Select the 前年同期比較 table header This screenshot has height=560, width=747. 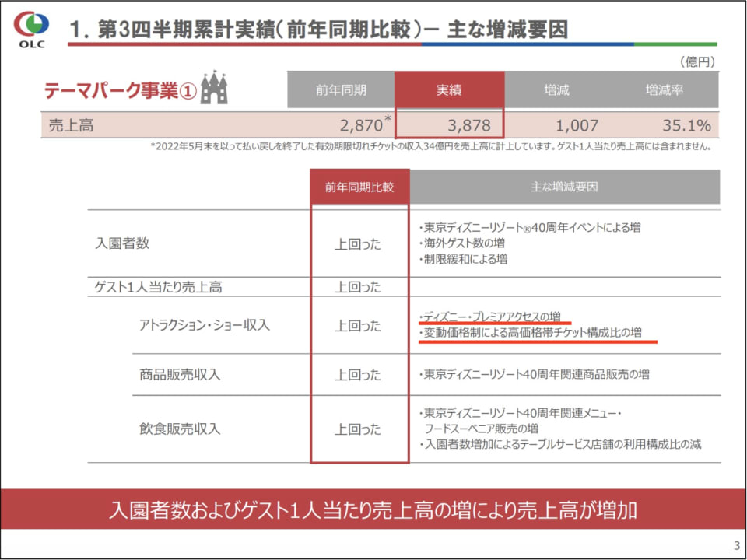tap(359, 187)
